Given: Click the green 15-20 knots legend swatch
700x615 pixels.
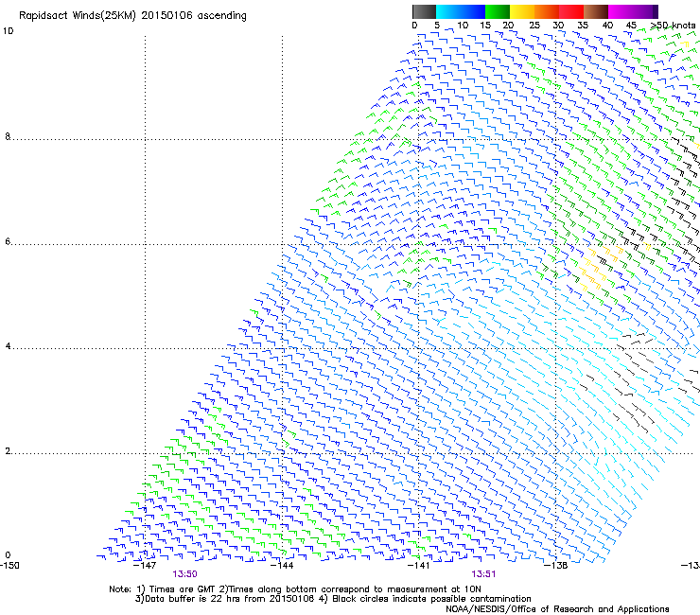Looking at the screenshot, I should coord(498,11).
